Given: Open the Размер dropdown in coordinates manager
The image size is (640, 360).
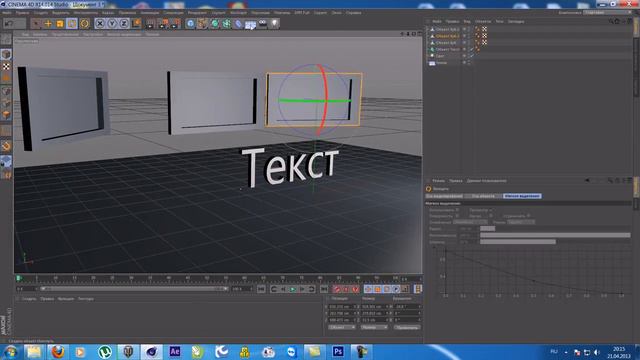Looking at the screenshot, I should [374, 327].
